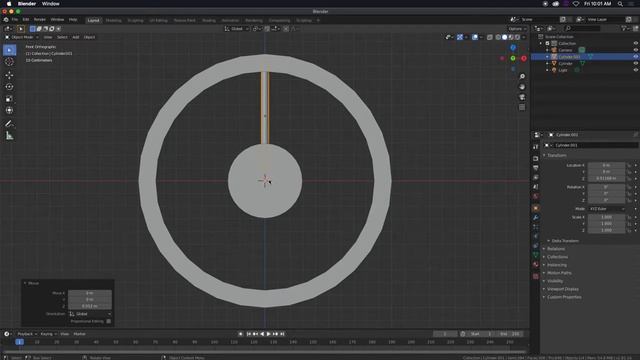
Task: Click the viewport pan hand icon
Action: [x=522, y=87]
